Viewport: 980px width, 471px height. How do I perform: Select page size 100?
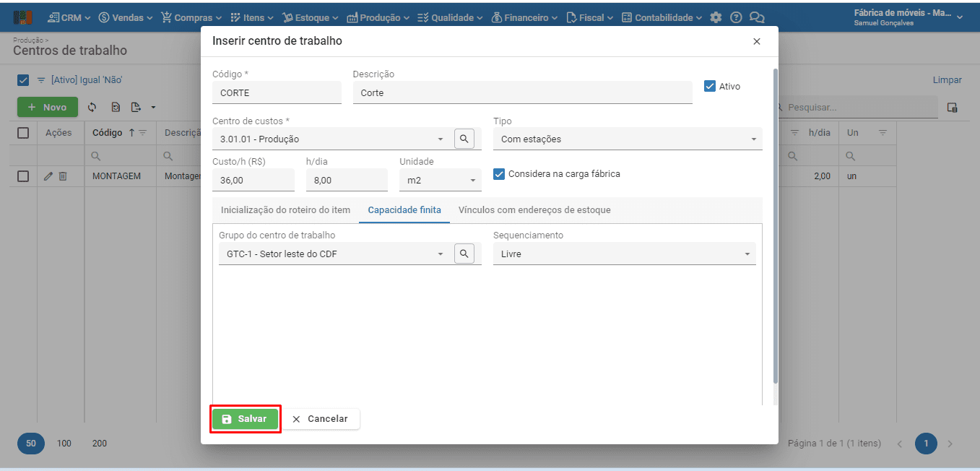[64, 444]
